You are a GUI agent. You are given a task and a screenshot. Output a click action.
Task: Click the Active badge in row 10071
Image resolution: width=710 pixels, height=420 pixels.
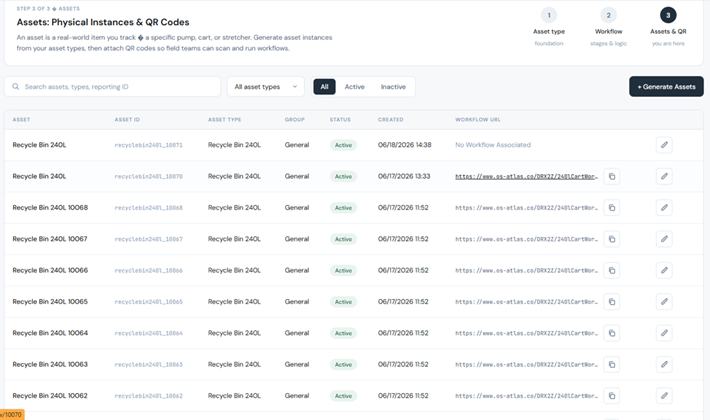[x=343, y=145]
